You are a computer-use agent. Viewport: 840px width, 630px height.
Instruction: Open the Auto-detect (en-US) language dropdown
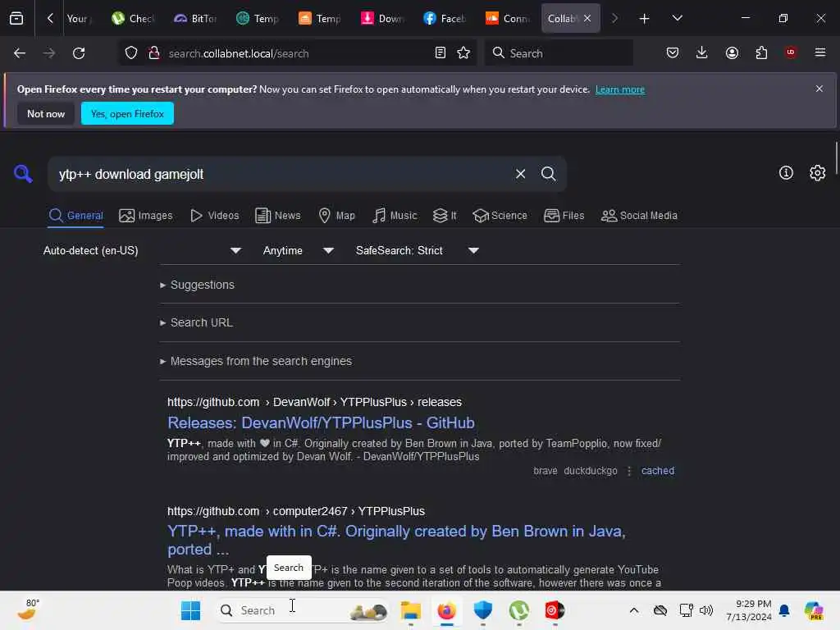tap(142, 251)
